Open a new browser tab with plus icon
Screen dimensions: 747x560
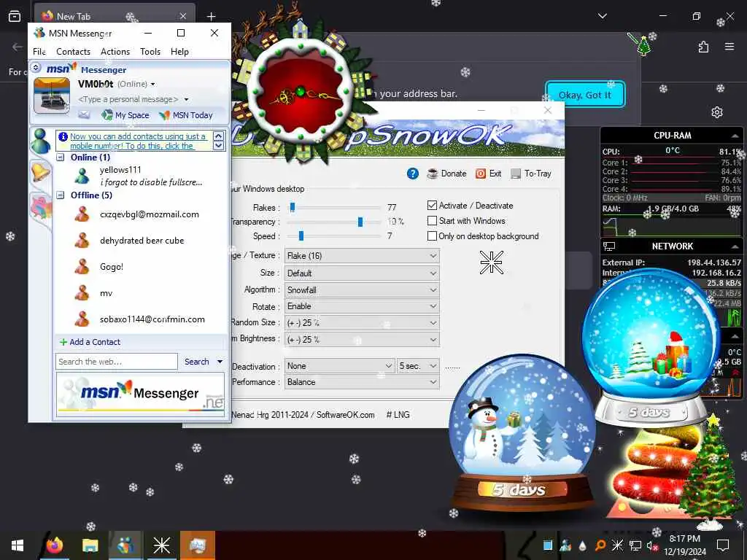(211, 16)
